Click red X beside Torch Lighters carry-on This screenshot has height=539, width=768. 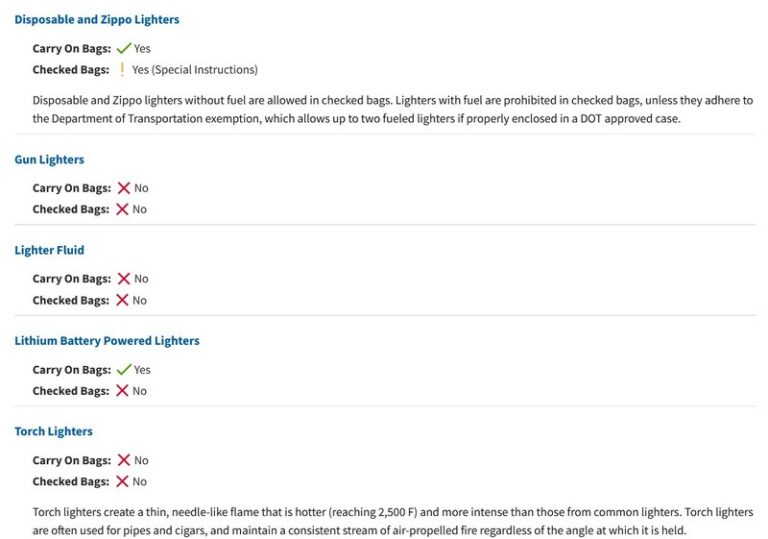pyautogui.click(x=123, y=460)
